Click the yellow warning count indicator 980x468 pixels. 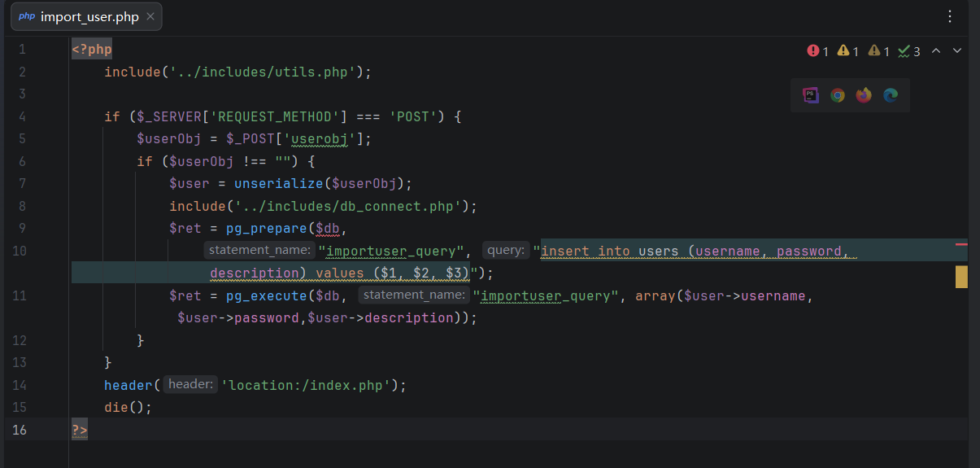(848, 51)
